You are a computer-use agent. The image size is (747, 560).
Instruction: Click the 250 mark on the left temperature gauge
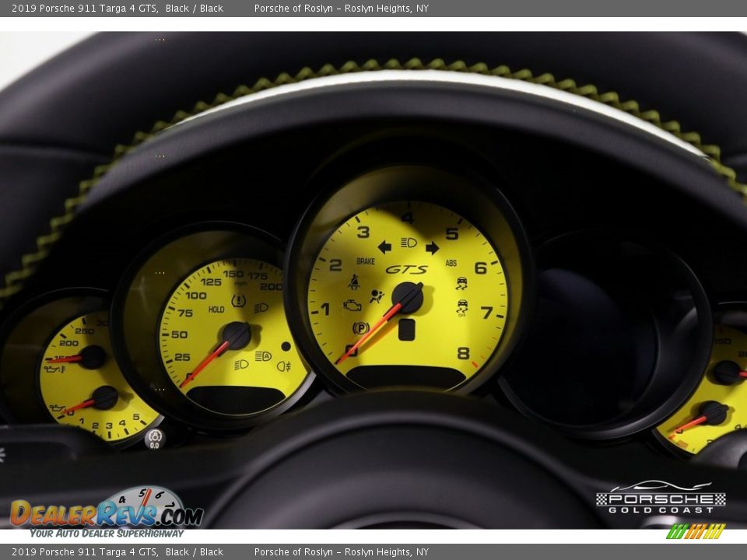tap(84, 331)
